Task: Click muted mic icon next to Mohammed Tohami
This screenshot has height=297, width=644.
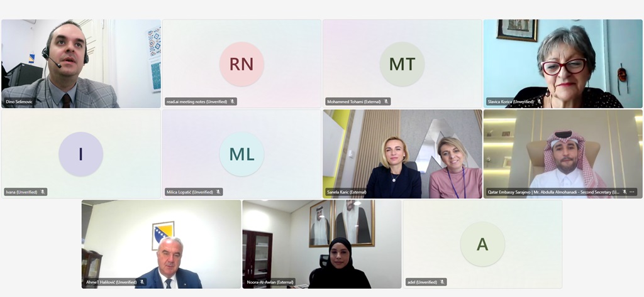Action: 386,102
